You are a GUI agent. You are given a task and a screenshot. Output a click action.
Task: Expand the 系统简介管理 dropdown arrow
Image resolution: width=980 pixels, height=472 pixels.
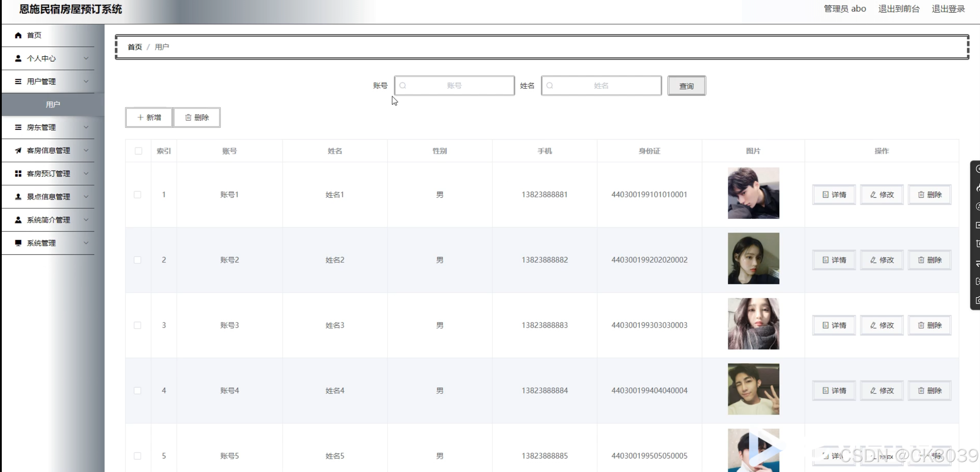click(86, 220)
